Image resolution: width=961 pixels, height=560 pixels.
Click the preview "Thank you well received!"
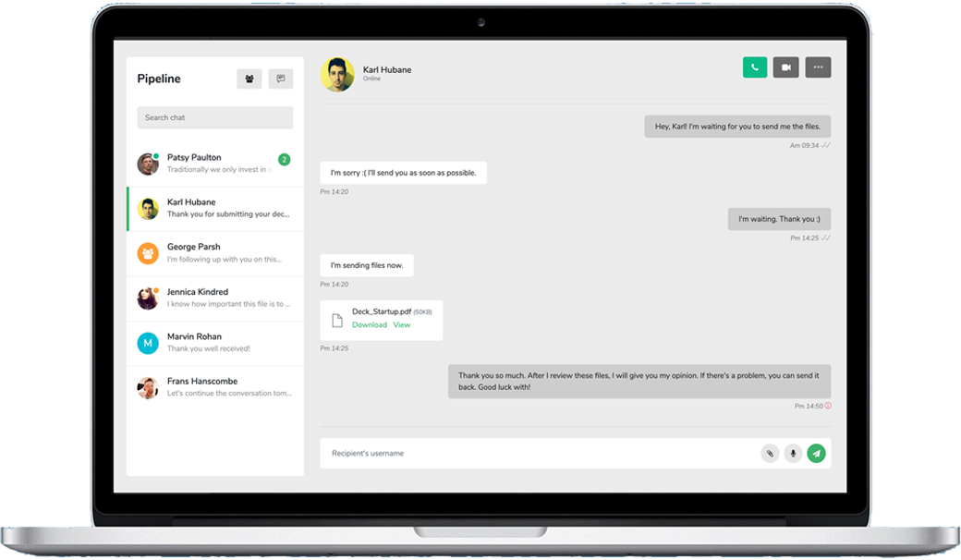click(x=209, y=348)
